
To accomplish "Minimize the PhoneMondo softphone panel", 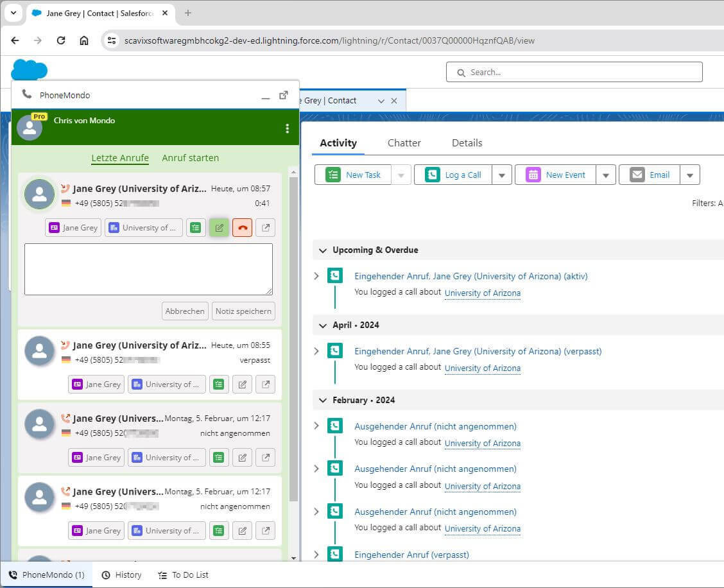I will tap(266, 98).
